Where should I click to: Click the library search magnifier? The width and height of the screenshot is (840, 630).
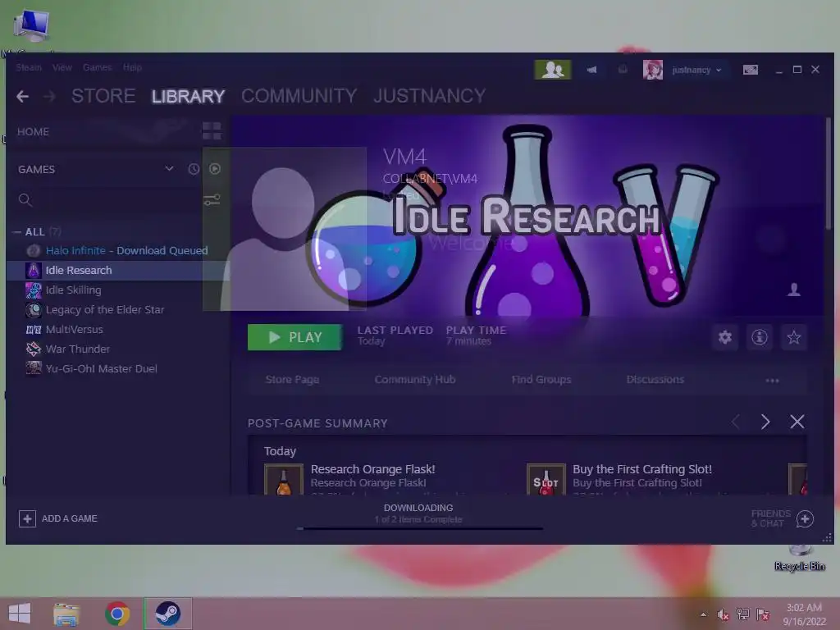point(25,200)
